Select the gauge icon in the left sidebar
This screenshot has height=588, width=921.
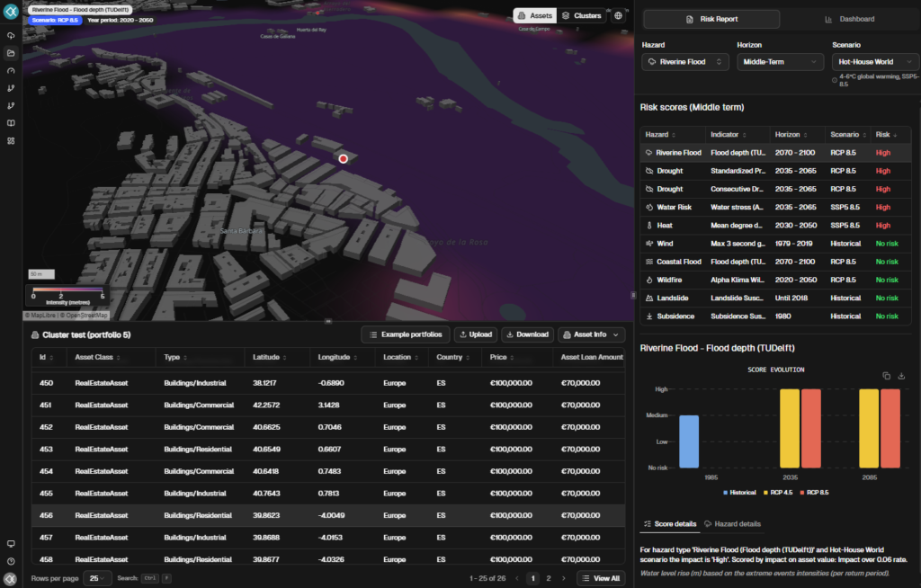point(10,69)
